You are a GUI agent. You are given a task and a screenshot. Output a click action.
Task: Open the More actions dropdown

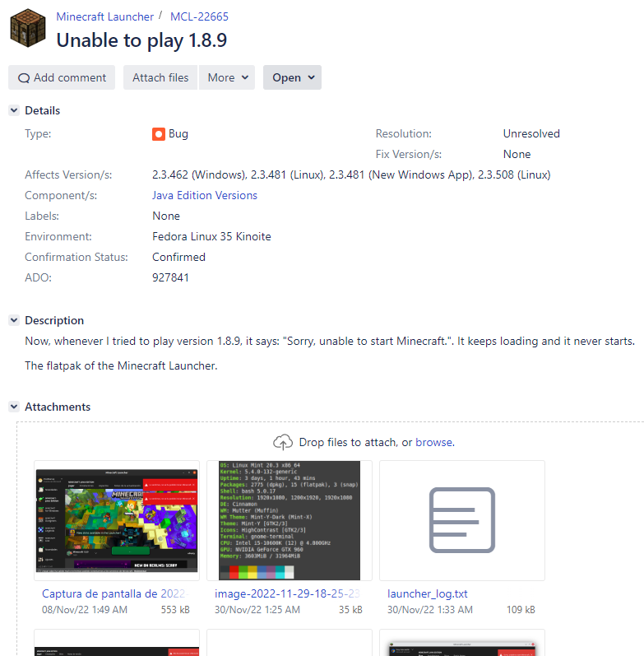click(227, 77)
